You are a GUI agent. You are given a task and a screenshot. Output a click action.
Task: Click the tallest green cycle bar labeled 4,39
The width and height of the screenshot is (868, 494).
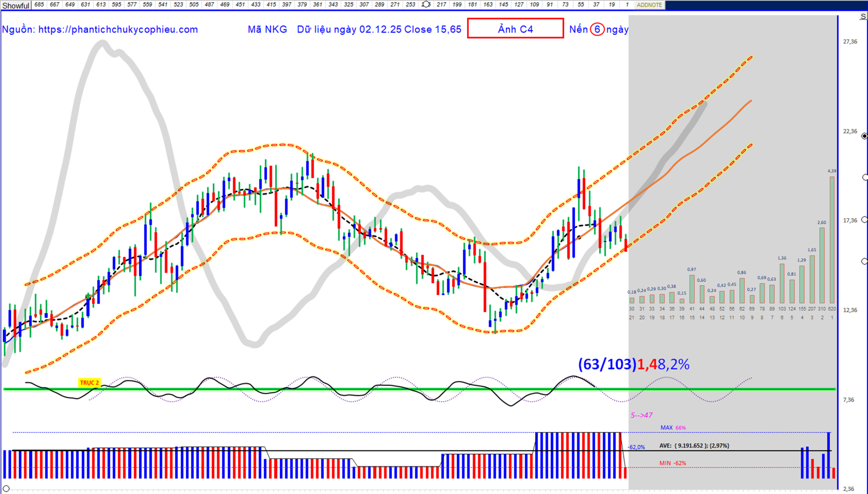click(832, 239)
